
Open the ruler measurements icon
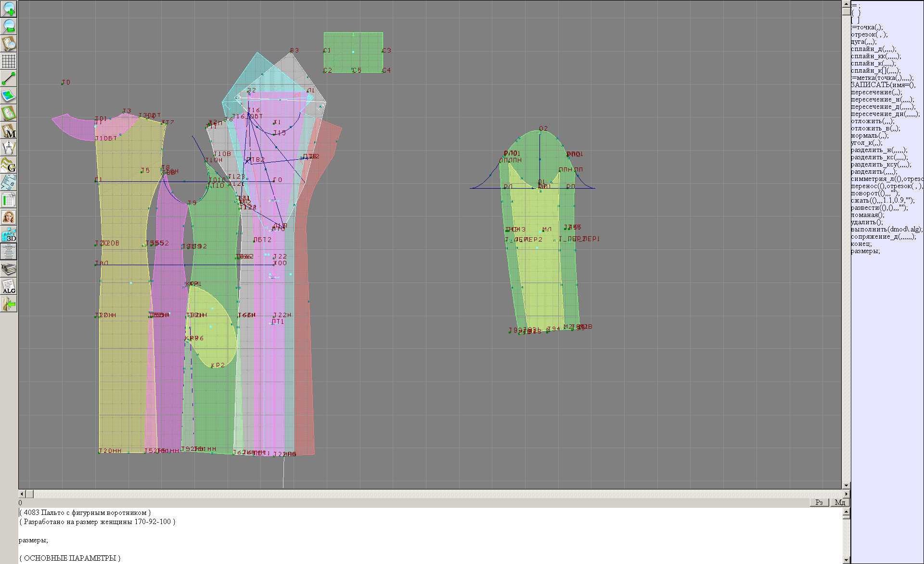(x=9, y=182)
